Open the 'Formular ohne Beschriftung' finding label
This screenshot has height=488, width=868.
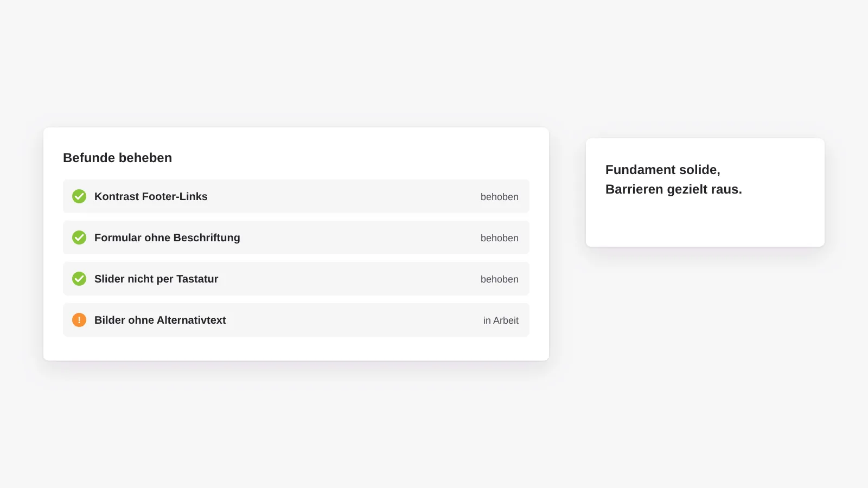tap(167, 237)
